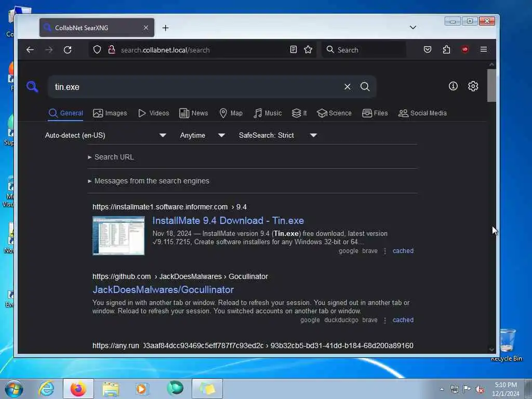Open the SearXNG about info icon
The width and height of the screenshot is (532, 399).
tap(453, 86)
